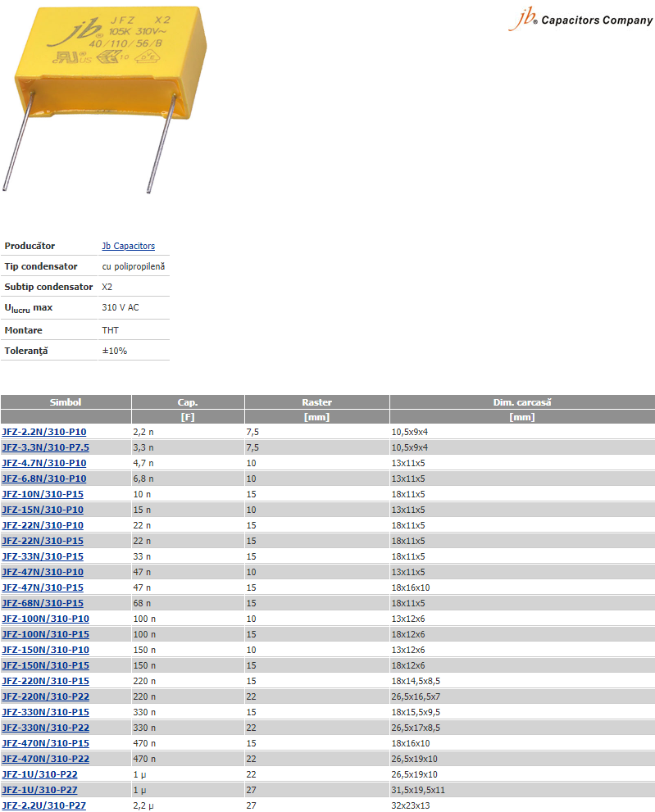Select the 'Montare' label
This screenshot has height=812, width=655.
(23, 330)
